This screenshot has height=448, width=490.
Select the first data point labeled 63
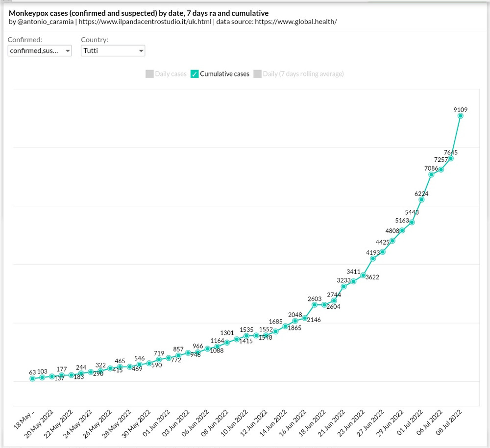point(32,378)
